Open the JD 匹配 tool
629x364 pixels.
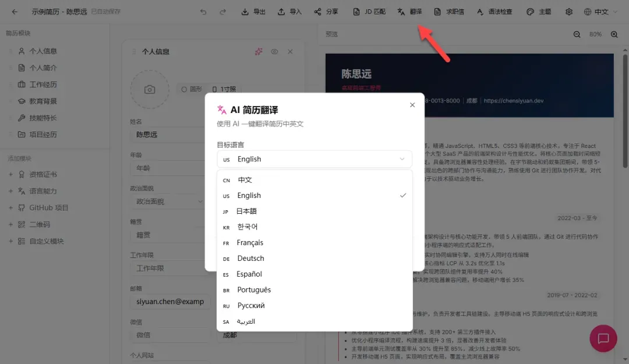(369, 12)
